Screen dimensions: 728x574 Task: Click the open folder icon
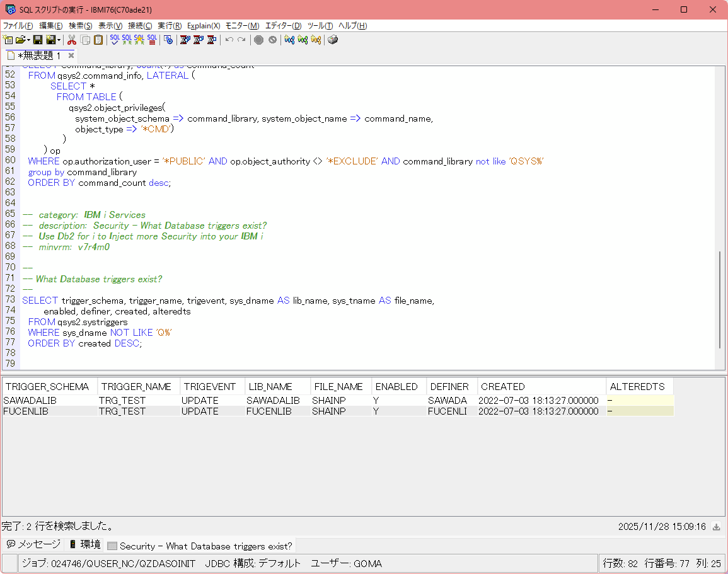click(x=20, y=40)
